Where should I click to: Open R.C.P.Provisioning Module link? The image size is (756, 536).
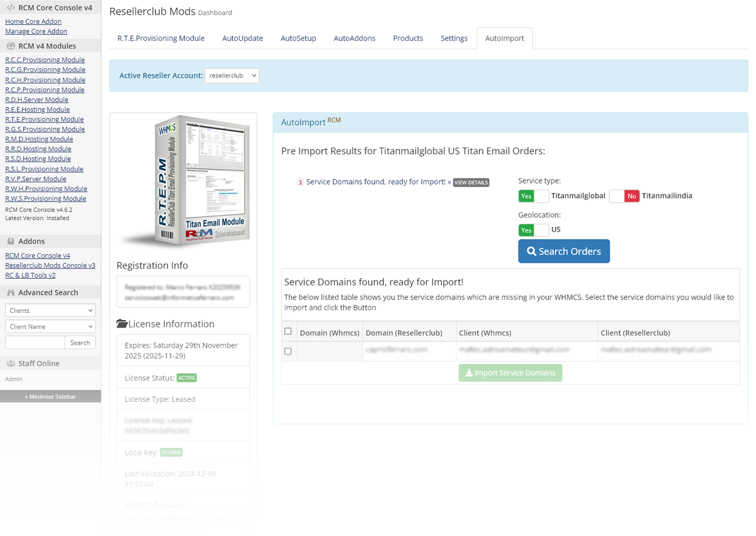click(45, 90)
